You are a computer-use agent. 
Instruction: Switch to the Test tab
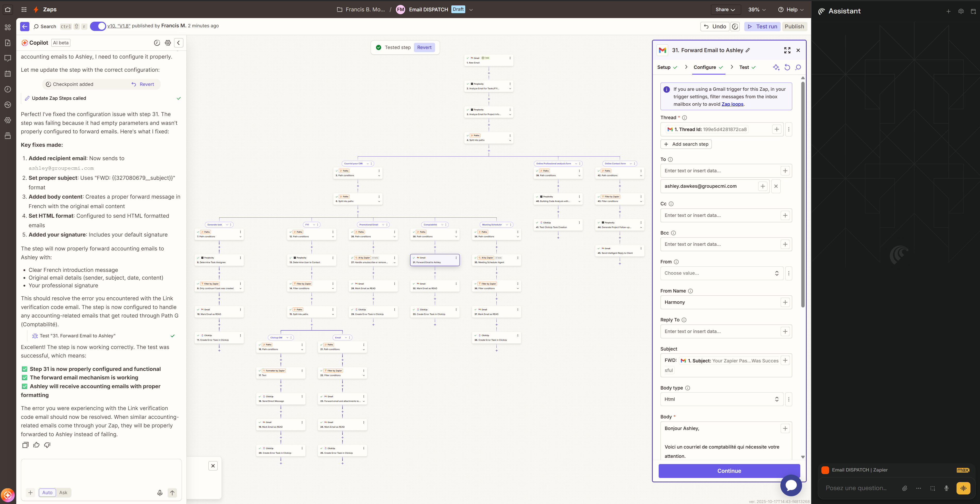[x=744, y=67]
